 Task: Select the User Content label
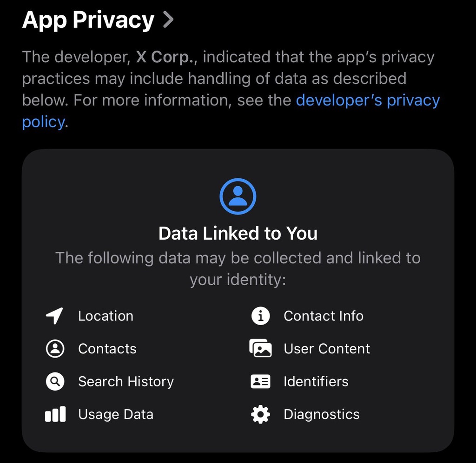point(327,349)
